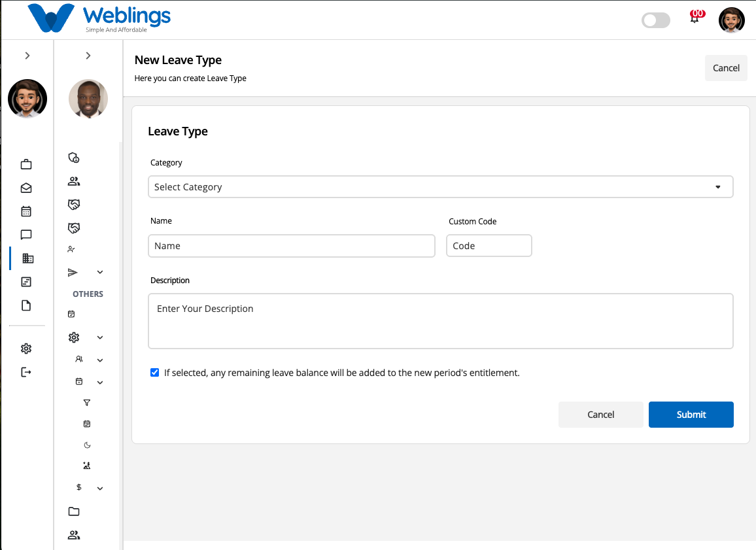Click the gear icon in the secondary sidebar
Screen dimensions: 756x550
coord(74,337)
